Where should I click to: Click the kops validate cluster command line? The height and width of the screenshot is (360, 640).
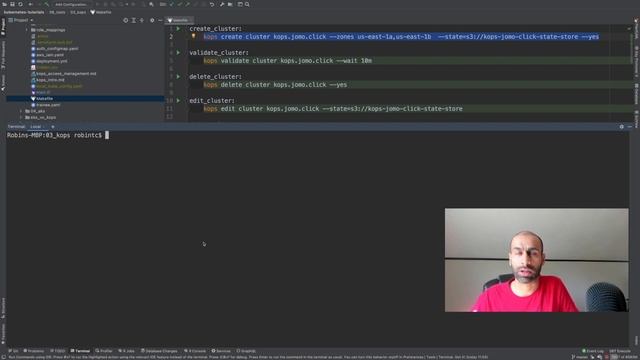(288, 60)
